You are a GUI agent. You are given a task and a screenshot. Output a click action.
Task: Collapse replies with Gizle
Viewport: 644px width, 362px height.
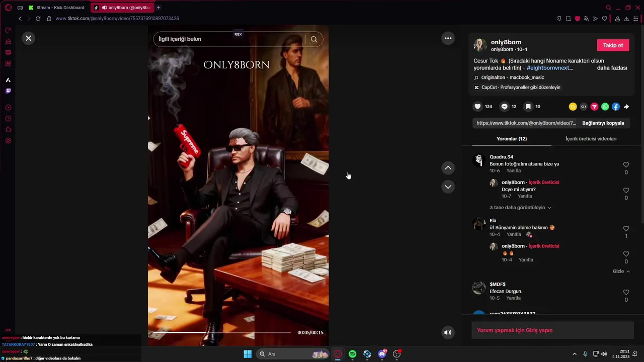(621, 271)
